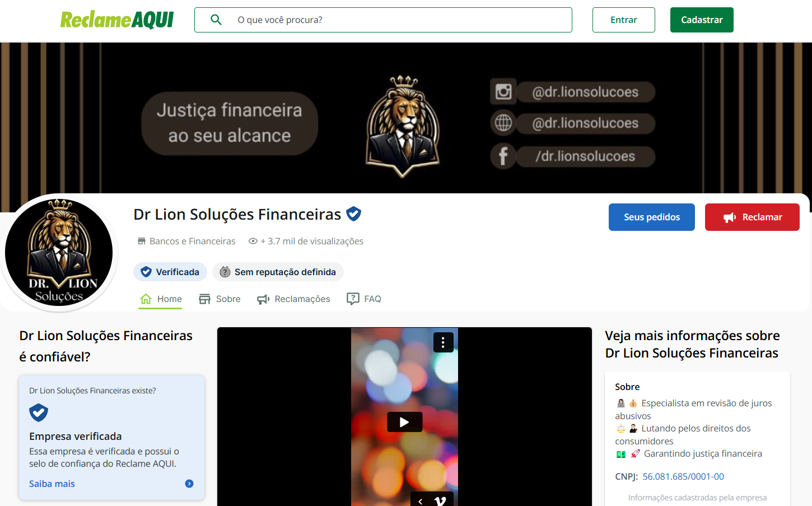This screenshot has width=812, height=506.
Task: Go to previous video with left chevron
Action: (421, 501)
